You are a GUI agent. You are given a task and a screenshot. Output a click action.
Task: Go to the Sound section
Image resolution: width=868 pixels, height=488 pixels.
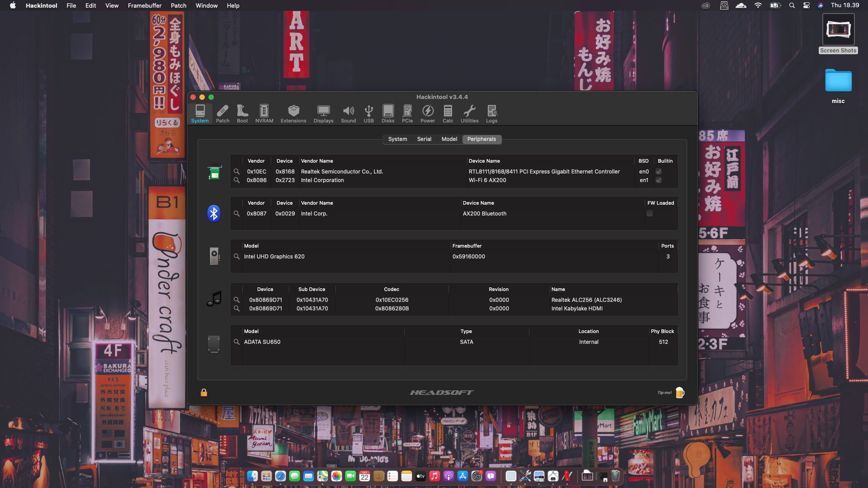coord(348,113)
